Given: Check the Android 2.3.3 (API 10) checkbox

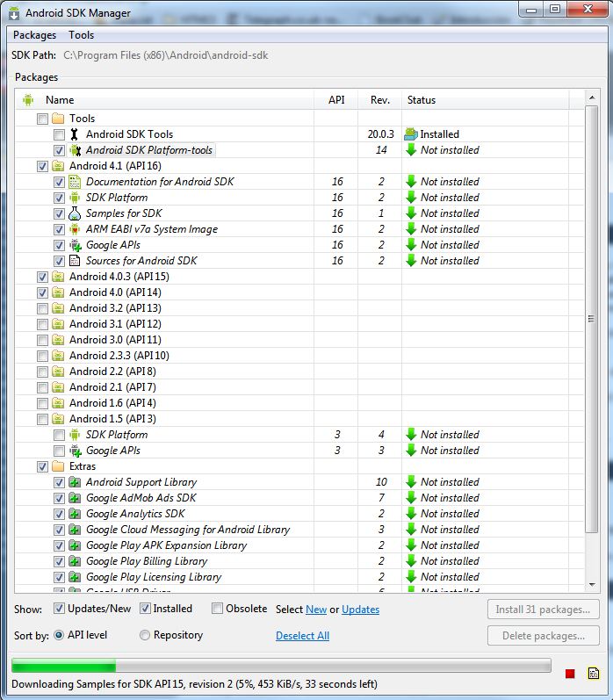Looking at the screenshot, I should pyautogui.click(x=42, y=356).
